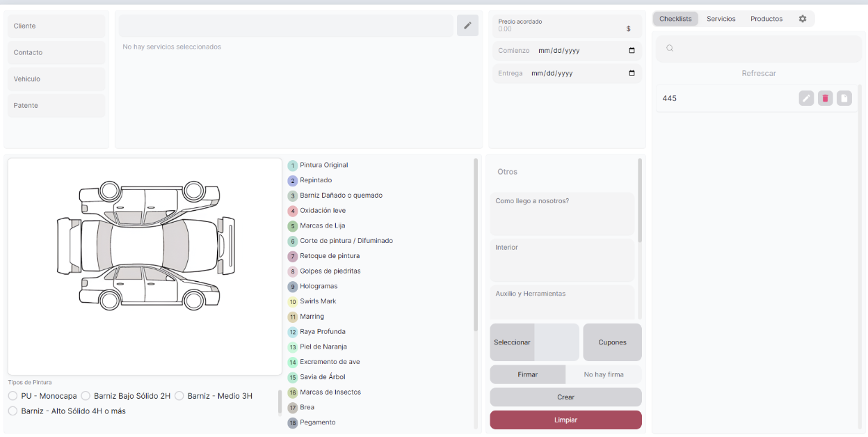Click the Crear button
The width and height of the screenshot is (868, 437).
[x=565, y=397]
